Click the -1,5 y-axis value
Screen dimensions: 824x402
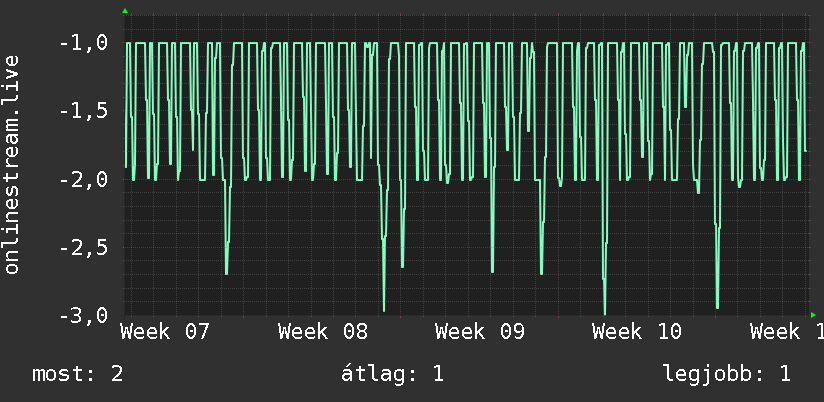click(x=84, y=111)
